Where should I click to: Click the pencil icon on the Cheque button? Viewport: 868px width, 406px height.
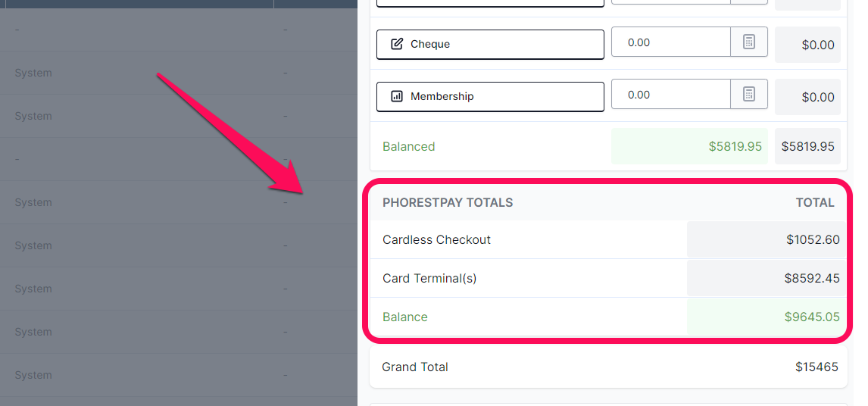coord(397,44)
